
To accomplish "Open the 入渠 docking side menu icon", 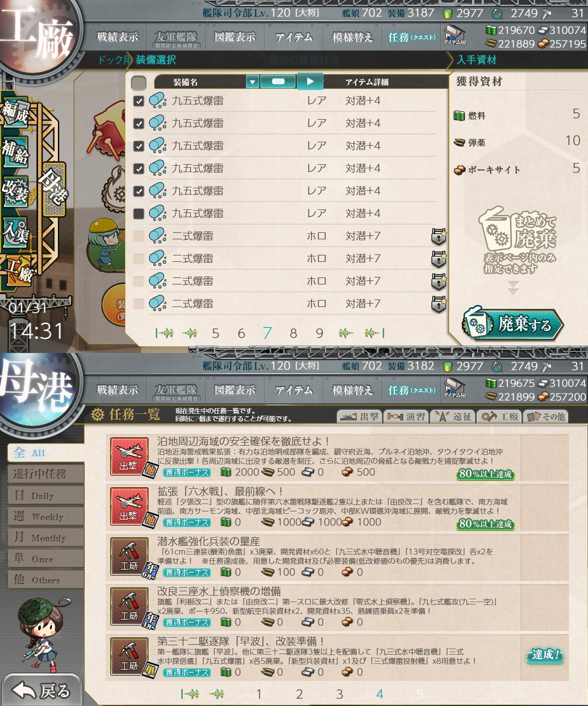I will click(x=16, y=230).
